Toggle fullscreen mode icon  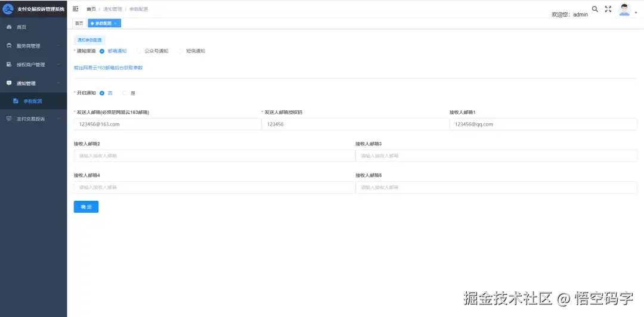pyautogui.click(x=608, y=9)
